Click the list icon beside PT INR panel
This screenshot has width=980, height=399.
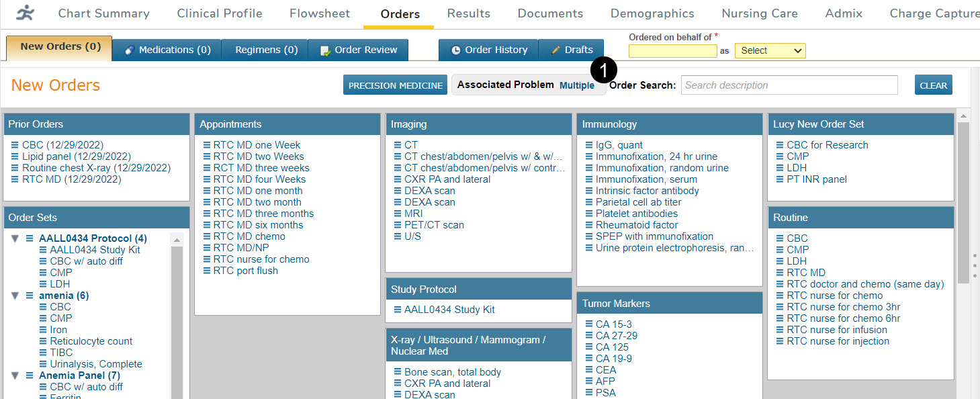pos(780,179)
